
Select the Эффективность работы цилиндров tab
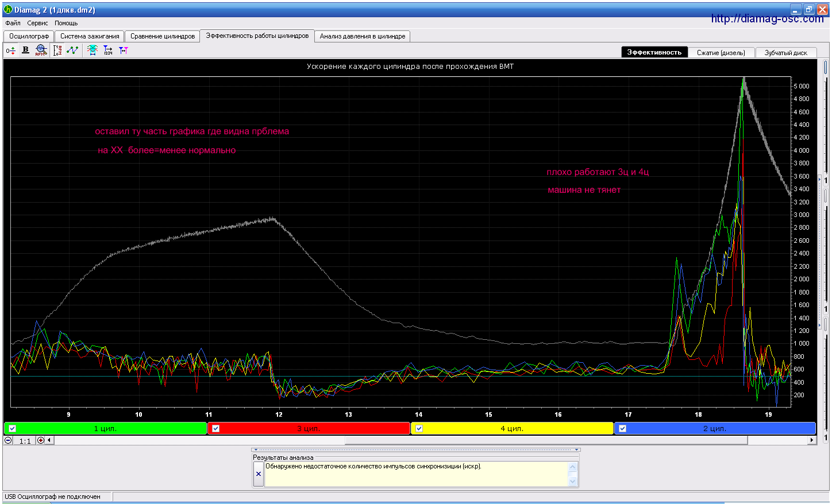point(257,36)
